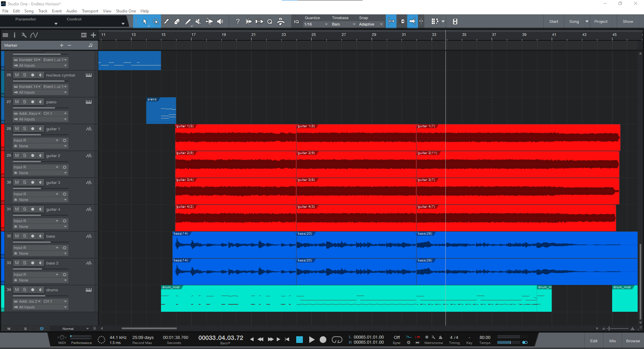Select the Listen speaker tool
The width and height of the screenshot is (644, 349).
tap(220, 21)
